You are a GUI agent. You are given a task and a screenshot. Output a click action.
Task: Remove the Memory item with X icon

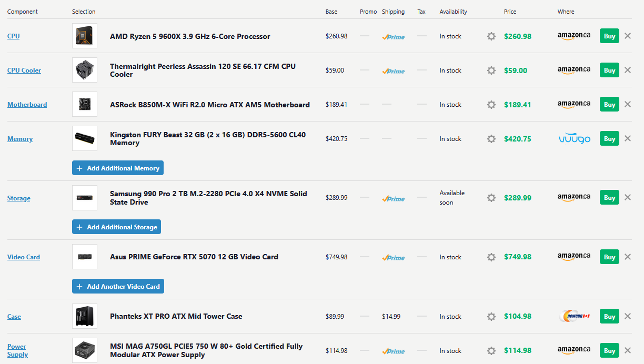tap(628, 138)
